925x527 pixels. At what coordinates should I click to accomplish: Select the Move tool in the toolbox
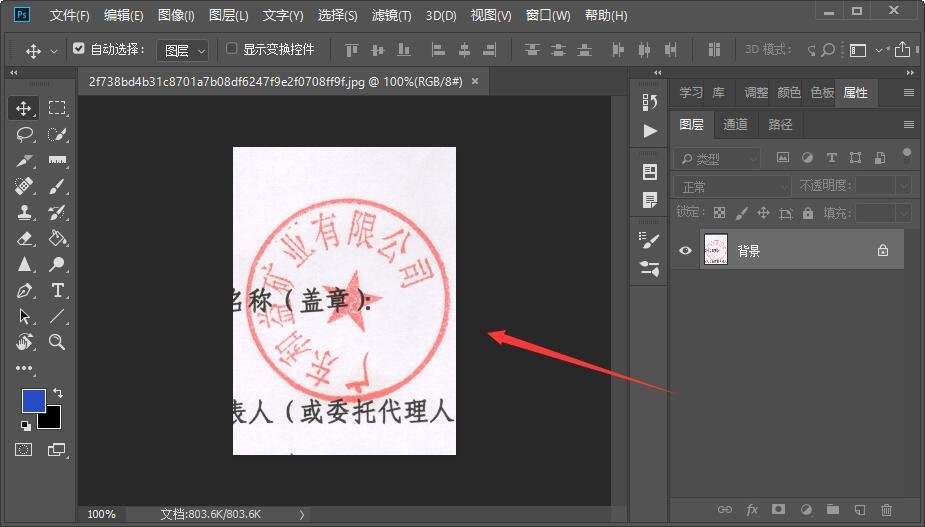click(24, 108)
